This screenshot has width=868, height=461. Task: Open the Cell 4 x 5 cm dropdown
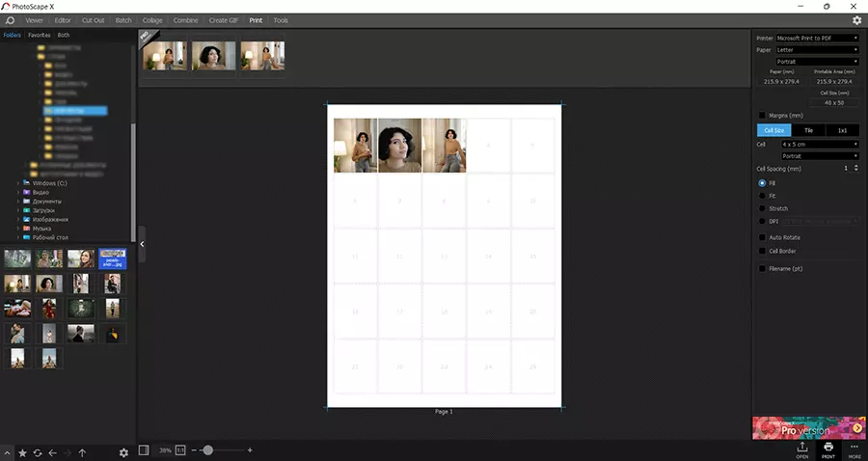click(x=820, y=144)
